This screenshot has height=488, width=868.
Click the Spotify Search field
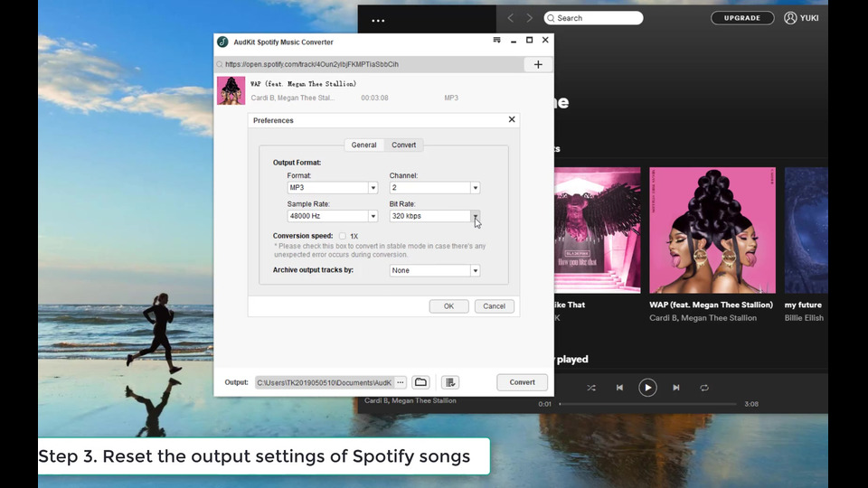pos(593,18)
